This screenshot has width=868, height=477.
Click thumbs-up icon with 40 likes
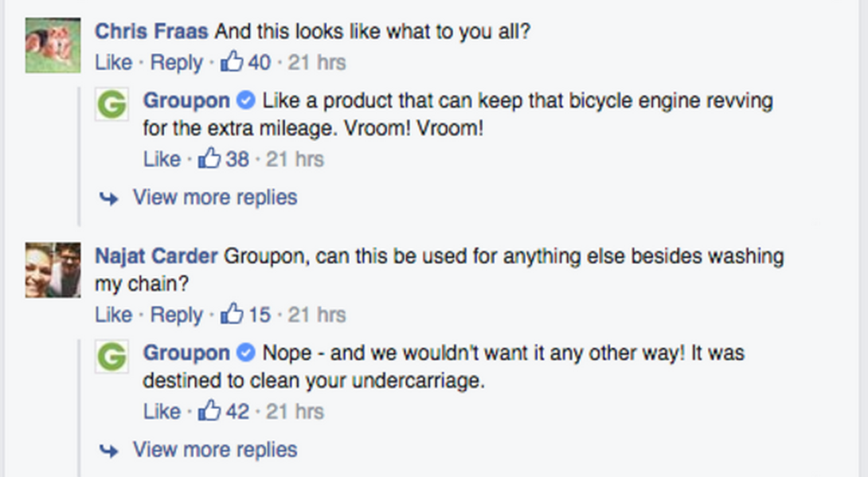pyautogui.click(x=232, y=62)
